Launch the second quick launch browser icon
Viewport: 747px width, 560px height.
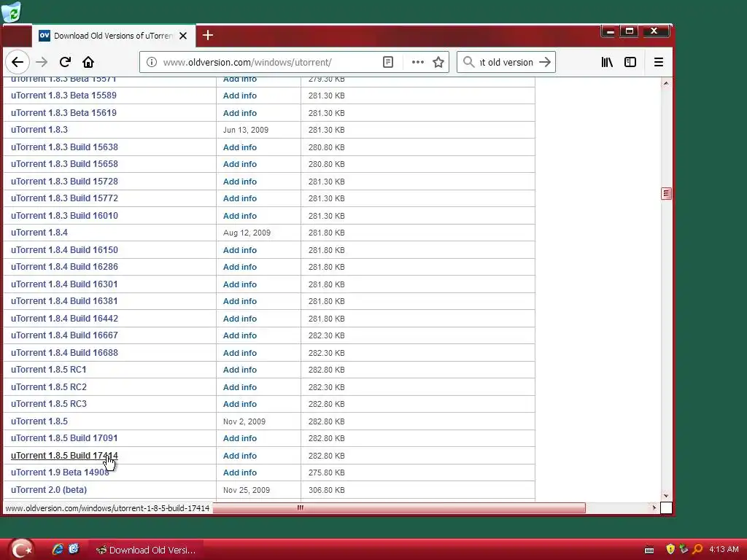click(74, 549)
